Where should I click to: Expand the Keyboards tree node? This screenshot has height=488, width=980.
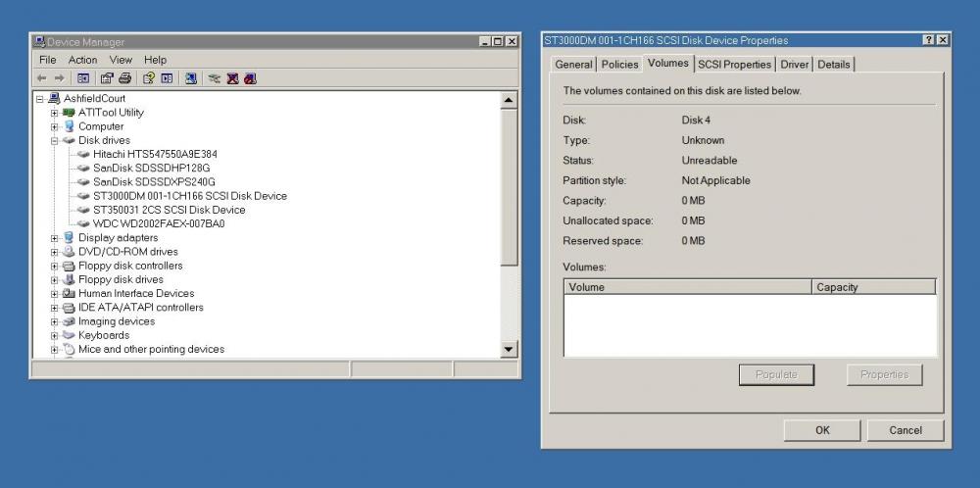pyautogui.click(x=55, y=335)
